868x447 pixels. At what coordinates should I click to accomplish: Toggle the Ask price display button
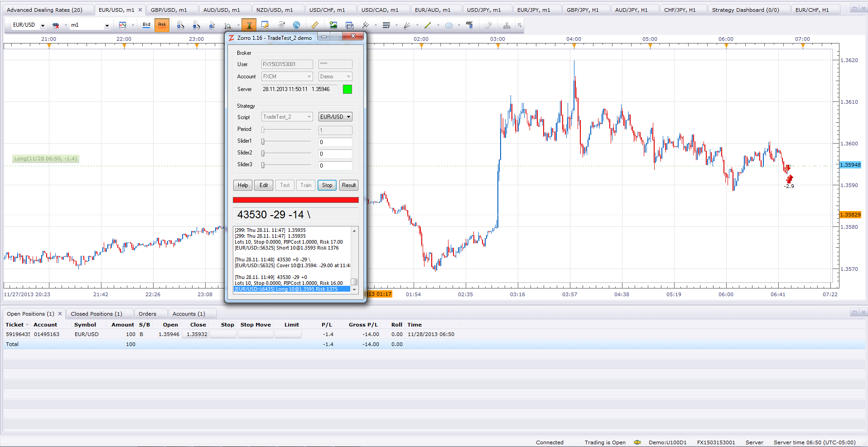coord(162,25)
